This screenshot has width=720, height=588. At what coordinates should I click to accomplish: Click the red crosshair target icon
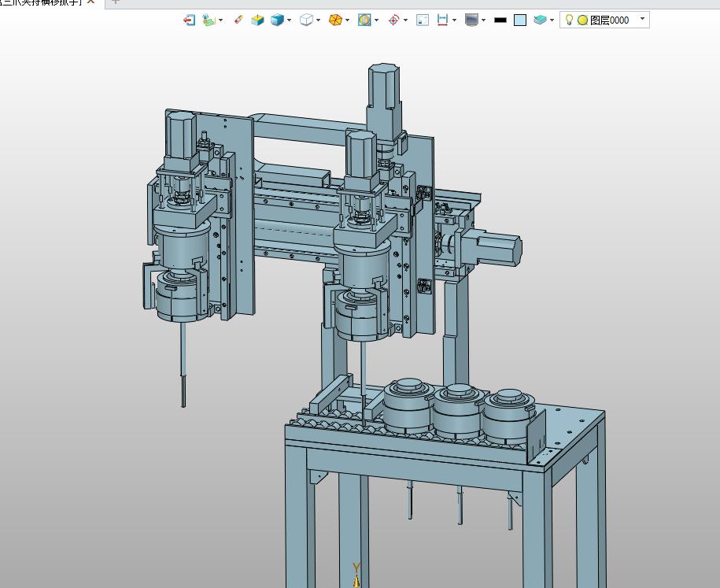pyautogui.click(x=393, y=20)
